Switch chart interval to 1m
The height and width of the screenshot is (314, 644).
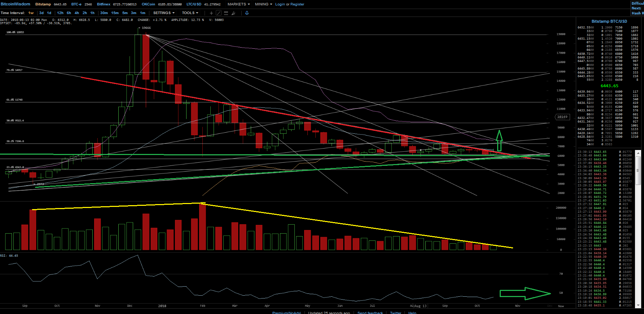coord(143,13)
